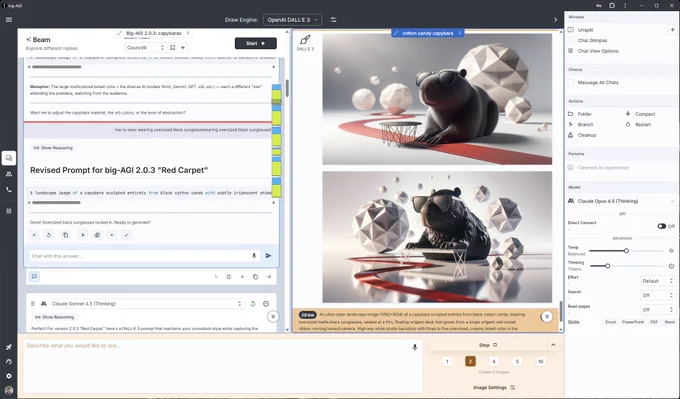Remove the Claude Sonnet 4.5 beam with minus icon

tap(266, 304)
